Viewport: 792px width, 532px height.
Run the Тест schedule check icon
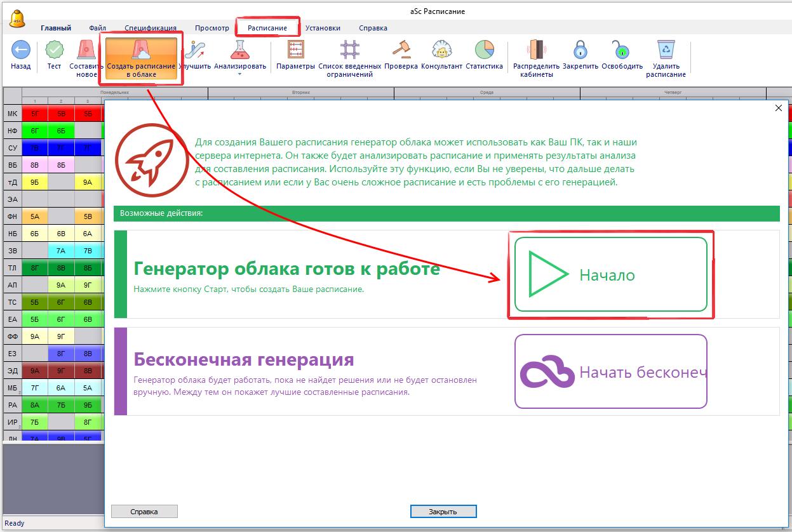point(54,51)
